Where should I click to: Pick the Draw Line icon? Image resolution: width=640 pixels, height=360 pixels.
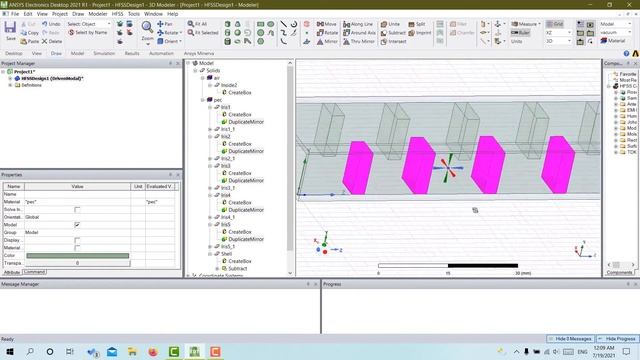click(x=283, y=24)
